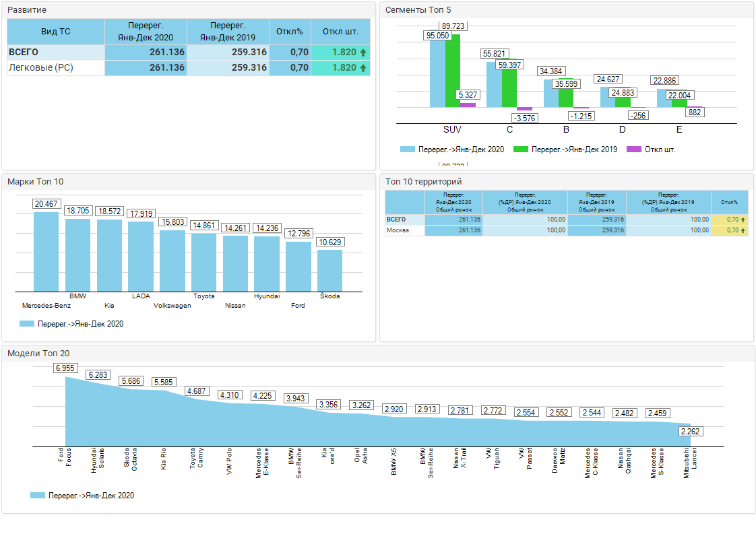
Task: Click the Откл% header in the territories table
Action: 729,202
